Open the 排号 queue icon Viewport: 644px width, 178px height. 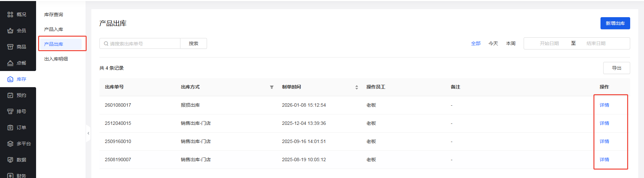[10, 111]
